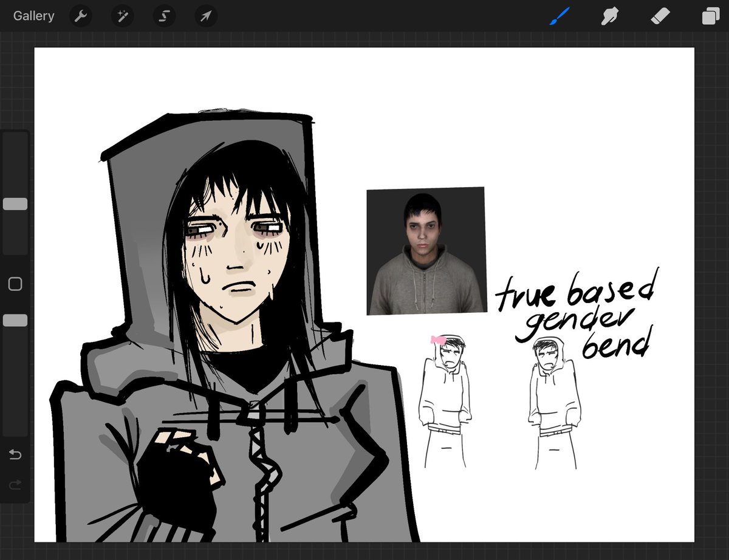Click the brush opacity slider handle
729x560 pixels.
[x=15, y=320]
